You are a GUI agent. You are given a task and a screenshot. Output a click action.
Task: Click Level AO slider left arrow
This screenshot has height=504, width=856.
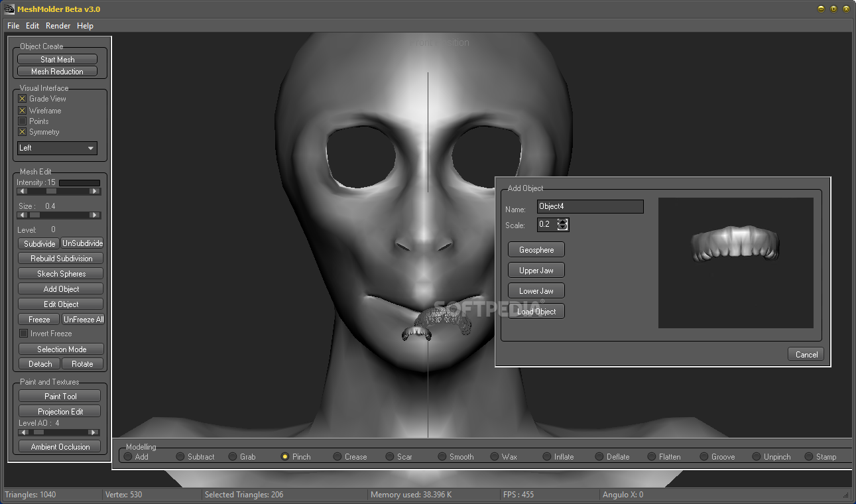click(x=23, y=432)
